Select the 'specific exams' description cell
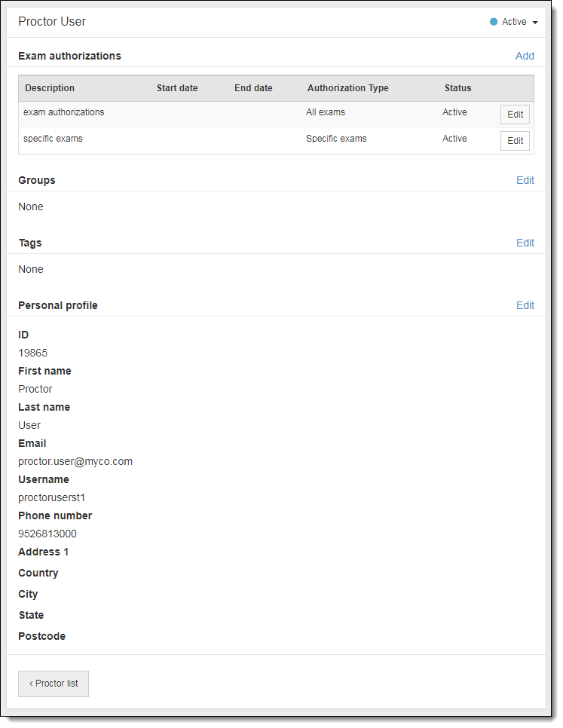The width and height of the screenshot is (563, 728). pyautogui.click(x=53, y=139)
